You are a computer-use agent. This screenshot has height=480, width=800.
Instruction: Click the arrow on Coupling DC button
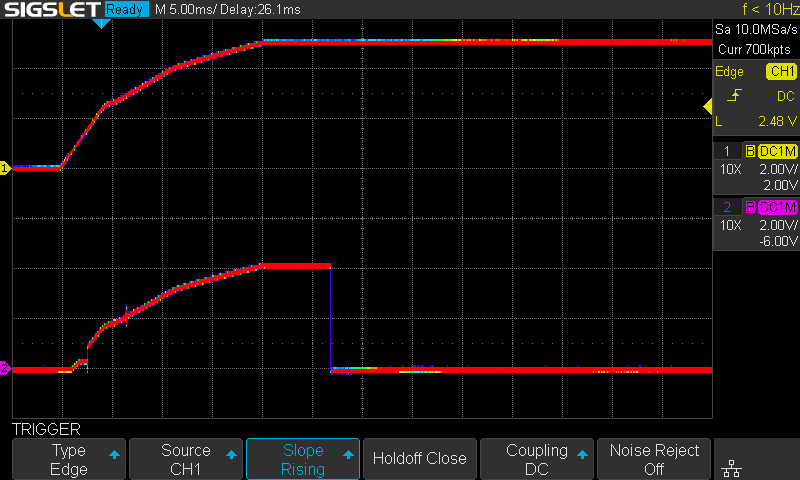coord(582,454)
